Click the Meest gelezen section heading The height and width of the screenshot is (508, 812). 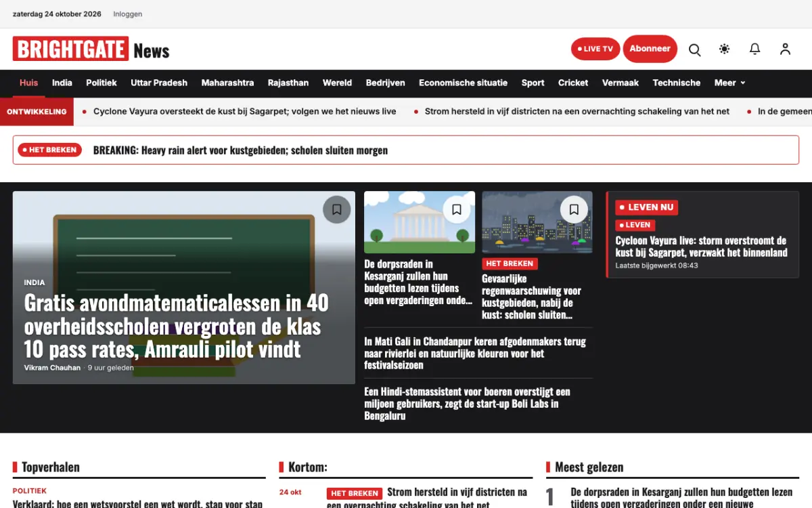click(589, 467)
